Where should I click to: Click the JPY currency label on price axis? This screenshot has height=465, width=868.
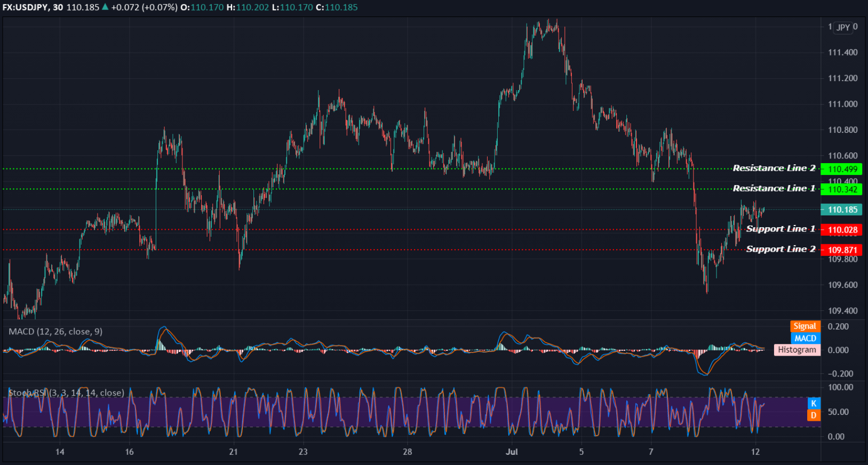click(x=843, y=27)
